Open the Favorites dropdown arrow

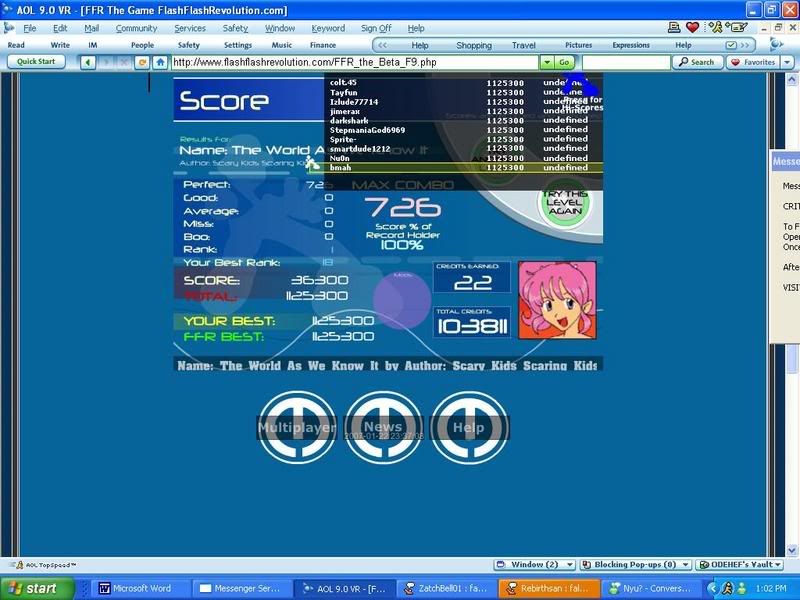pyautogui.click(x=787, y=62)
